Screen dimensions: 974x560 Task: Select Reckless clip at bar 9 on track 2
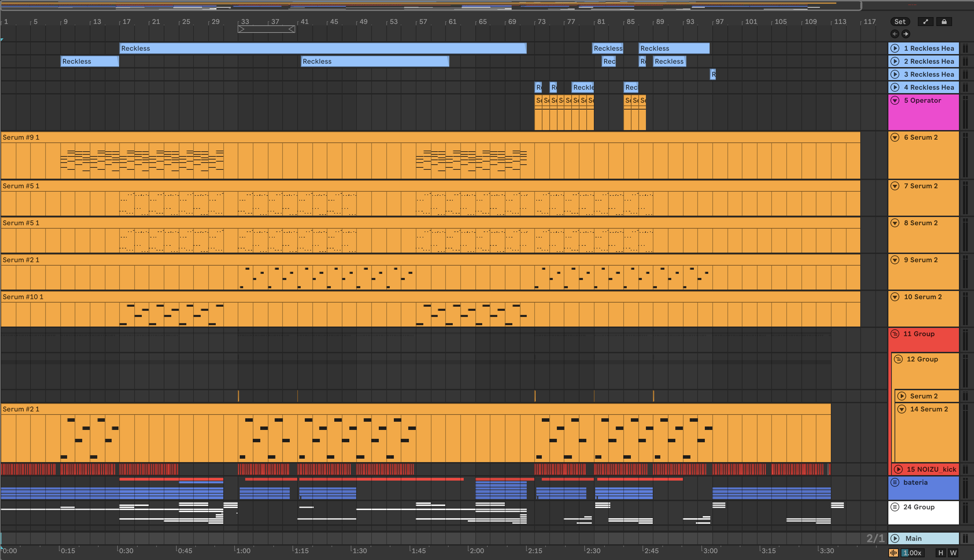90,62
